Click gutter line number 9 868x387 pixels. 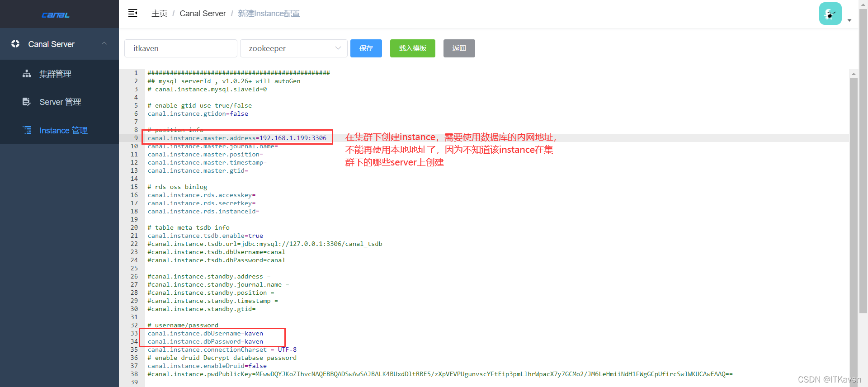[x=136, y=138]
